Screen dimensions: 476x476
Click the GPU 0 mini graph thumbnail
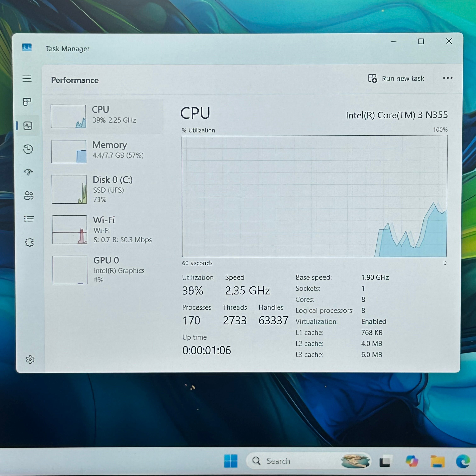tap(70, 270)
